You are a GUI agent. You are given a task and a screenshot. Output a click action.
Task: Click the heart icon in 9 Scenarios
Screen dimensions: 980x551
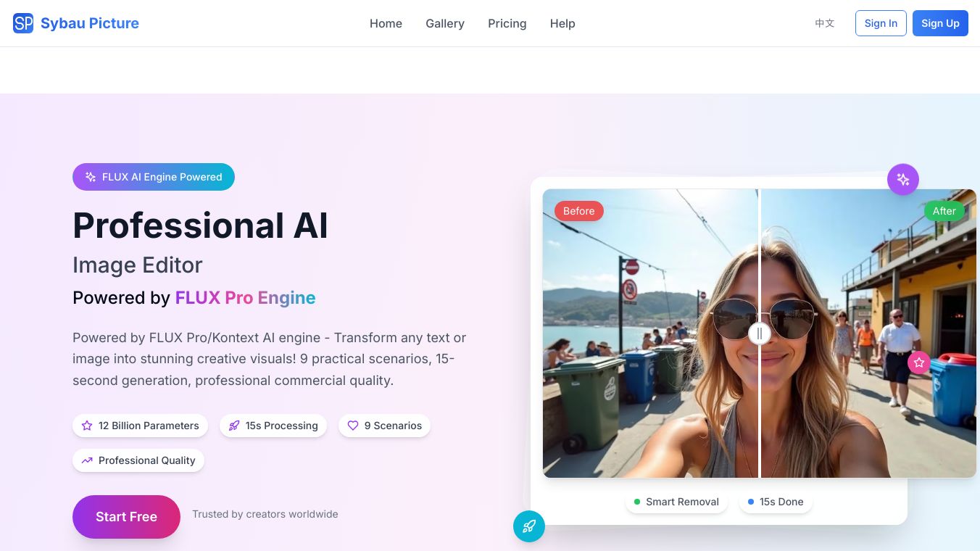point(353,426)
